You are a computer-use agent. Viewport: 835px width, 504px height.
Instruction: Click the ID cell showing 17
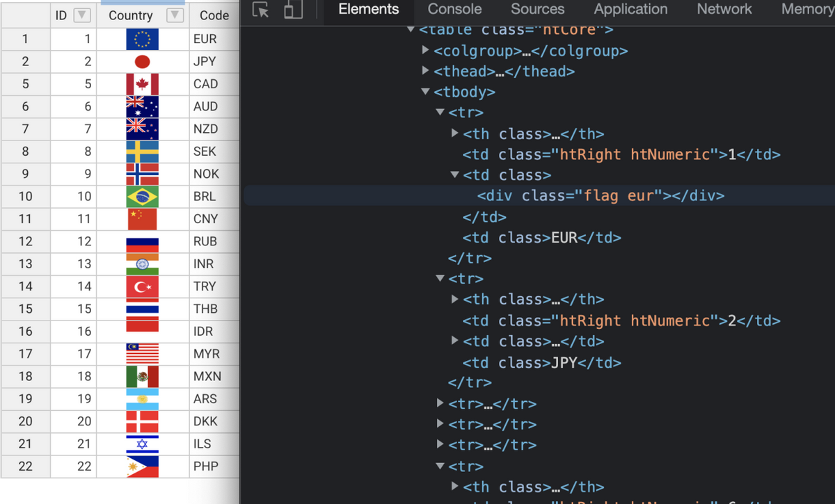[x=73, y=354]
